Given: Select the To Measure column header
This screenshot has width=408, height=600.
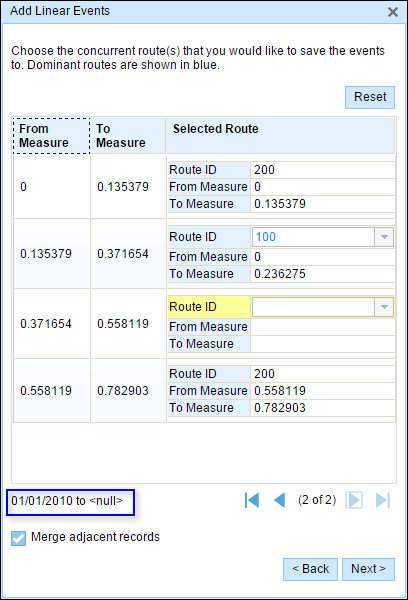Looking at the screenshot, I should pos(128,136).
